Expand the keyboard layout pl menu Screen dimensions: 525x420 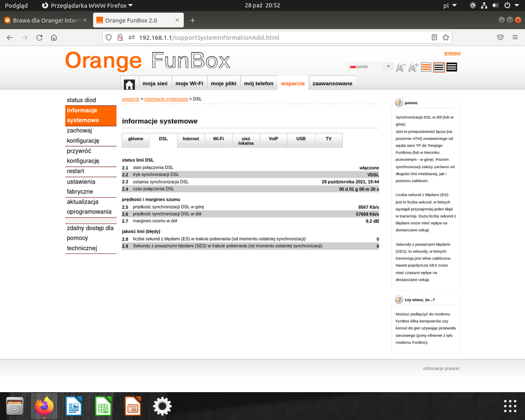coord(450,5)
